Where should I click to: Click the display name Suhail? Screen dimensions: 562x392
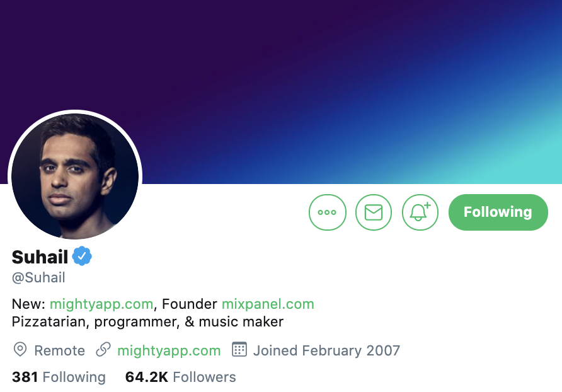click(40, 257)
